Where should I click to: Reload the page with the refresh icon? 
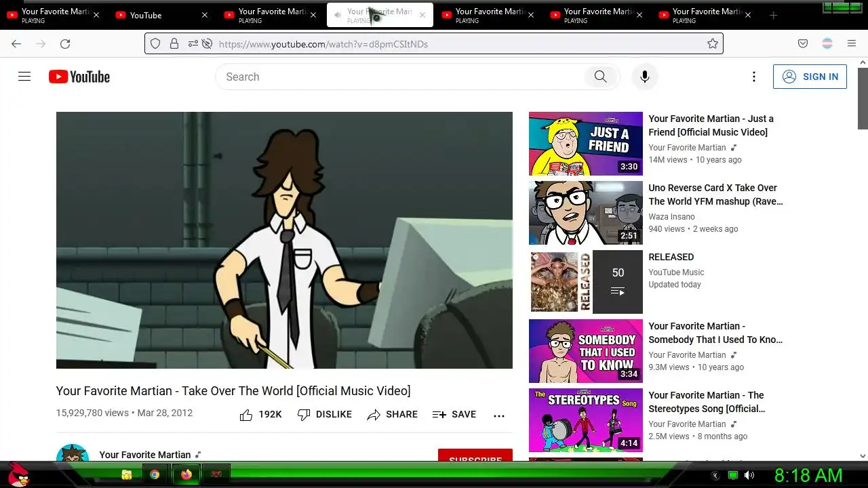tap(65, 43)
